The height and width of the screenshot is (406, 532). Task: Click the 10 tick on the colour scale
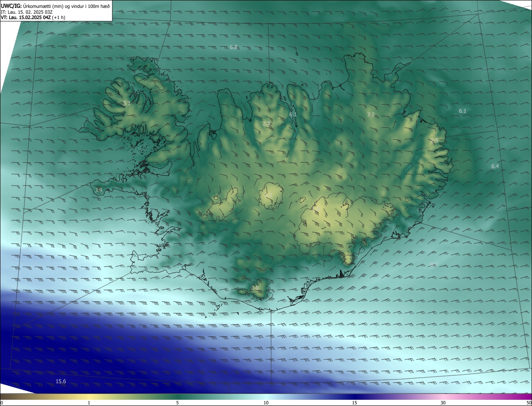tap(266, 403)
